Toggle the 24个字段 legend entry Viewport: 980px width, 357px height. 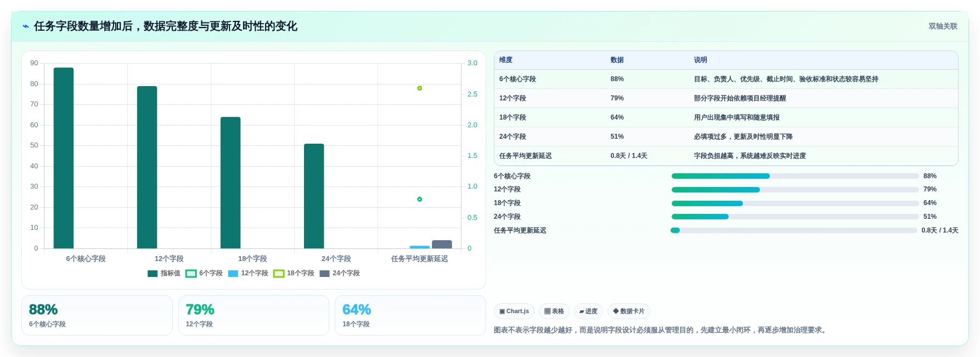click(340, 273)
